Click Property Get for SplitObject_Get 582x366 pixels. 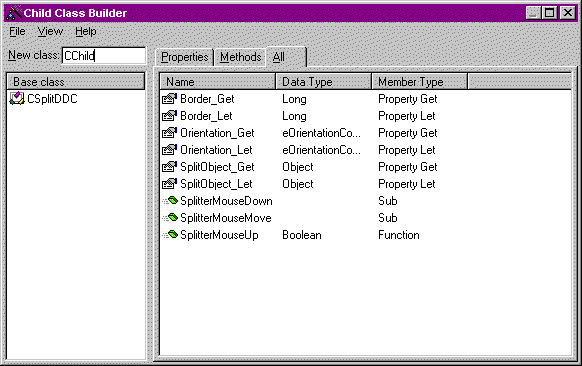click(408, 167)
